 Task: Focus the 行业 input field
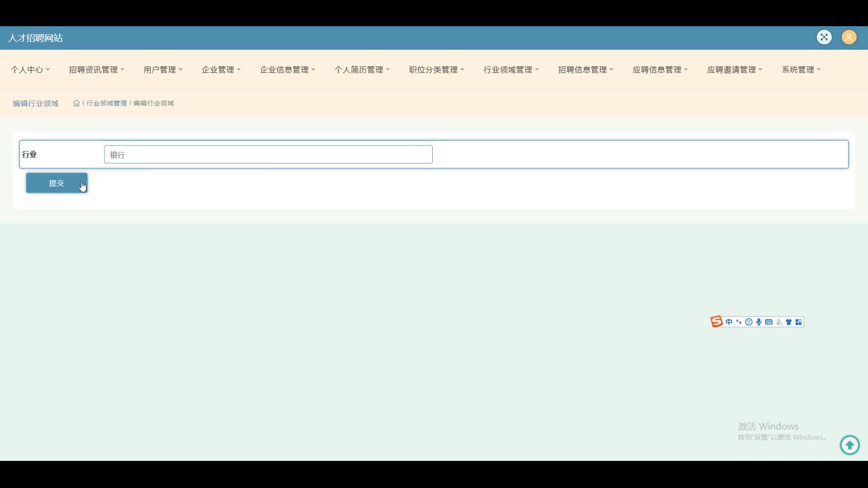click(x=268, y=155)
